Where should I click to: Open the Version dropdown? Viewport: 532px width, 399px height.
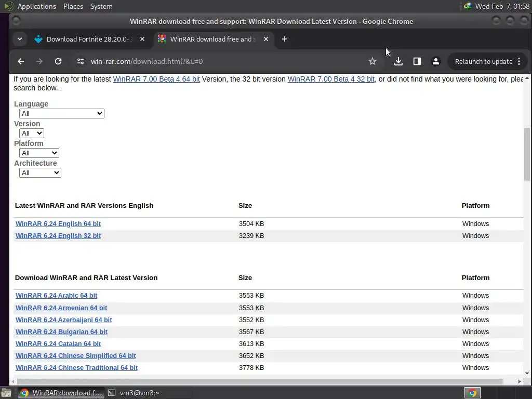[x=32, y=133]
